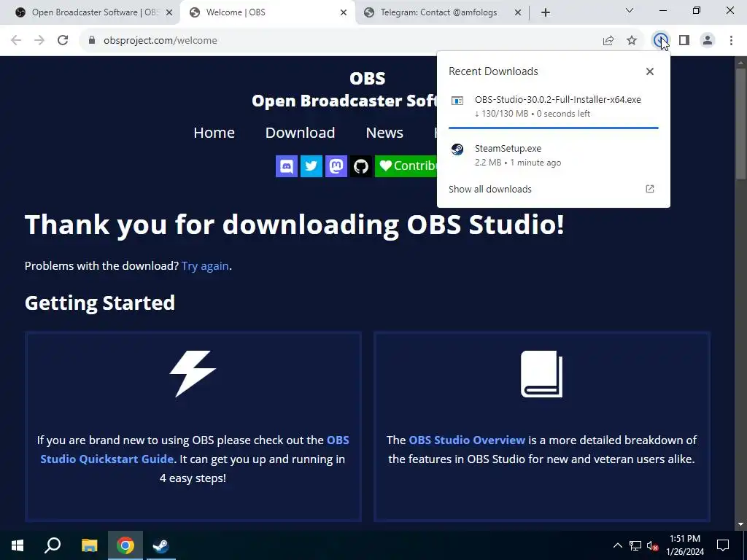Viewport: 747px width, 560px height.
Task: Open the Discord social icon
Action: click(x=287, y=166)
